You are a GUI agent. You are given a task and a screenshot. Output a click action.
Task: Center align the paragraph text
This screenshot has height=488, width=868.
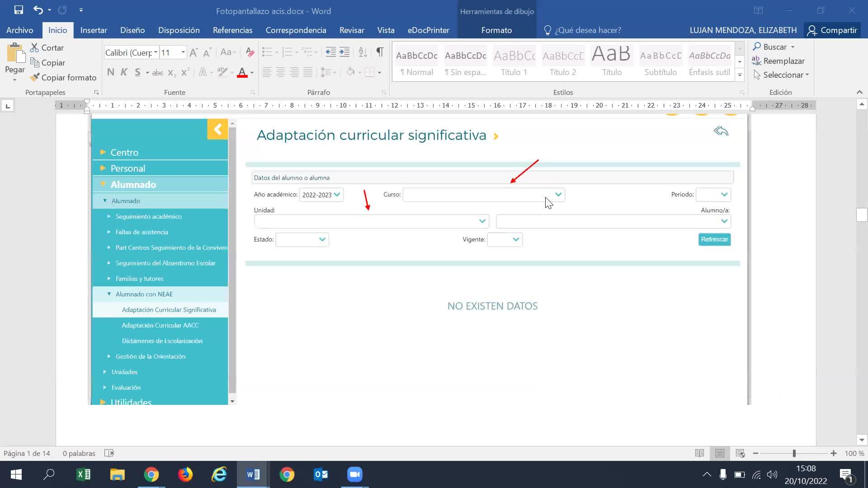pyautogui.click(x=281, y=72)
